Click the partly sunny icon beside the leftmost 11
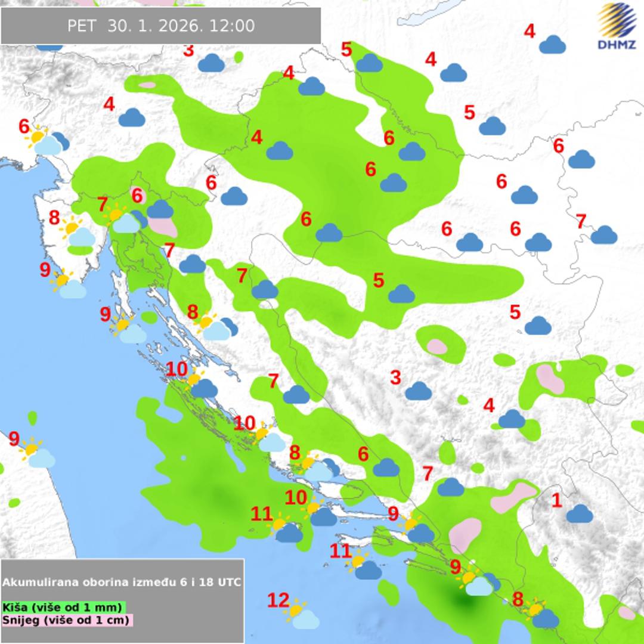The image size is (644, 644). [286, 529]
